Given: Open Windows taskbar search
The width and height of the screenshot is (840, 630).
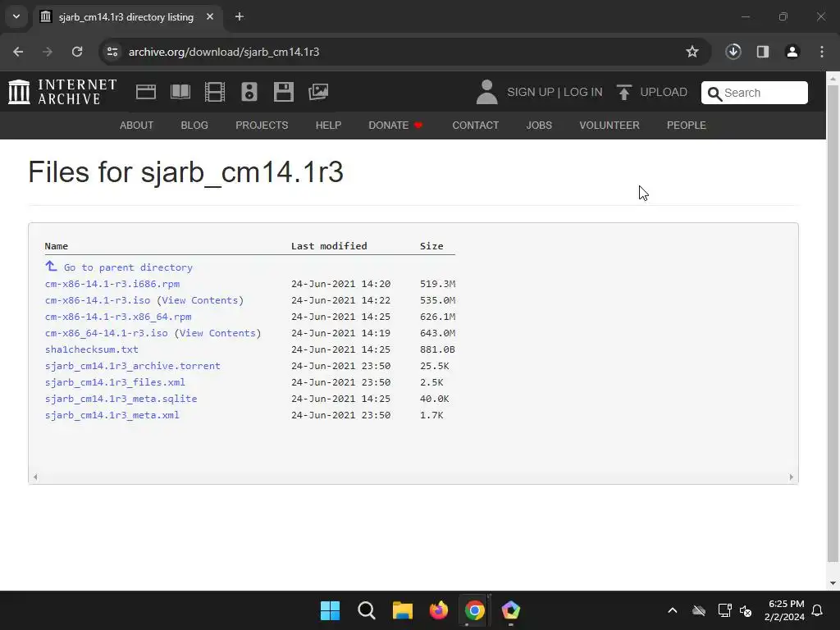Looking at the screenshot, I should coord(367,610).
